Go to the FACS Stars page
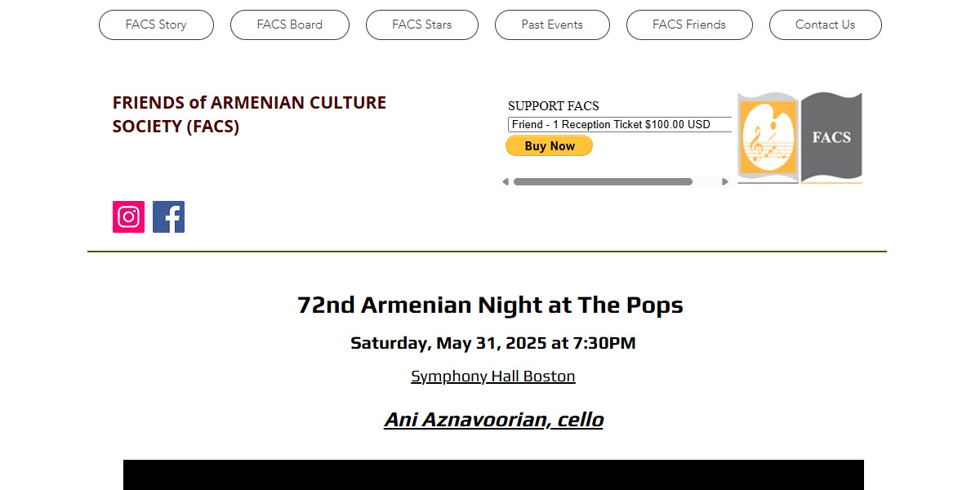Image resolution: width=980 pixels, height=490 pixels. click(x=422, y=24)
